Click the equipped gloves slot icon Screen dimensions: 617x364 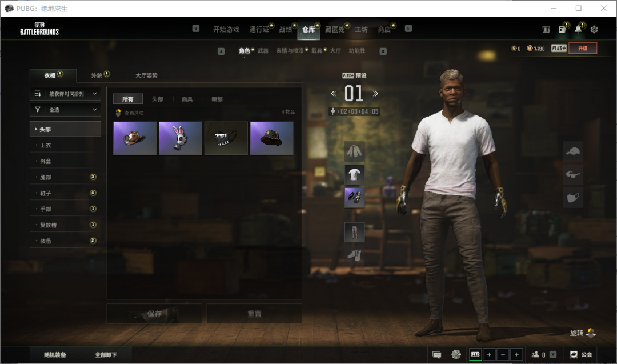pos(354,198)
